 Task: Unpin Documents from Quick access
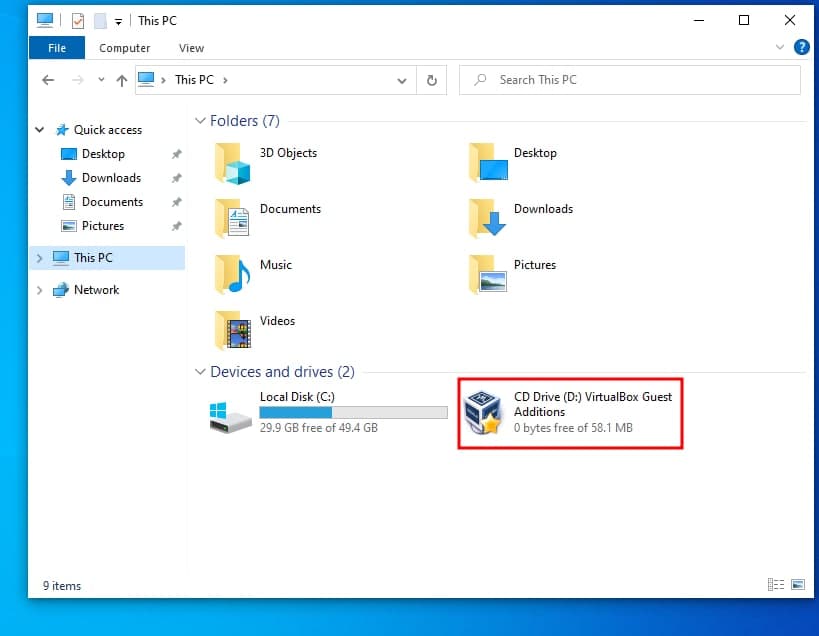177,202
